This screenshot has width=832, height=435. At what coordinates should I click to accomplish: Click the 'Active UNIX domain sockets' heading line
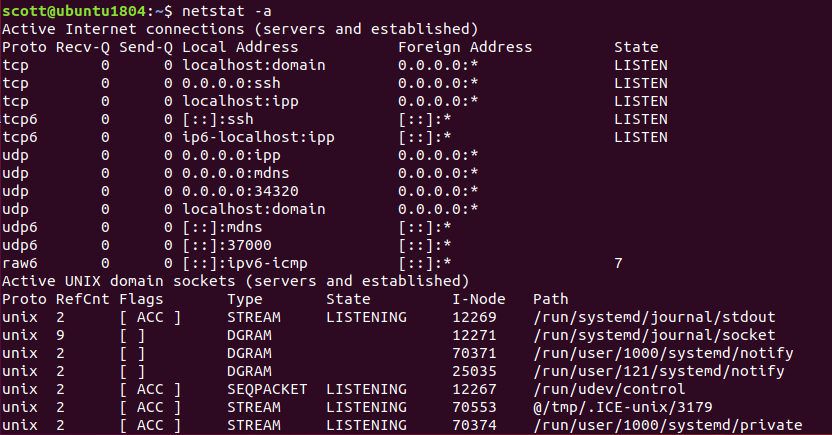(x=236, y=281)
